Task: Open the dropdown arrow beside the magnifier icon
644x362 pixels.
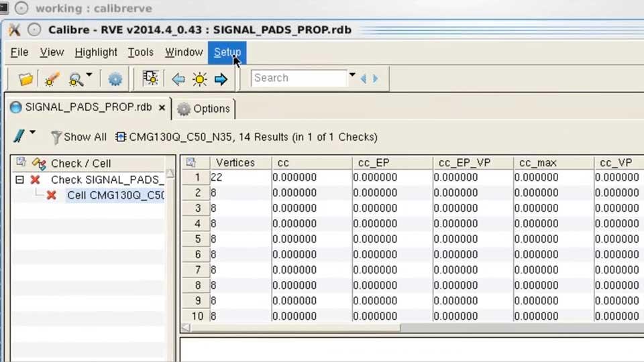Action: (x=89, y=75)
